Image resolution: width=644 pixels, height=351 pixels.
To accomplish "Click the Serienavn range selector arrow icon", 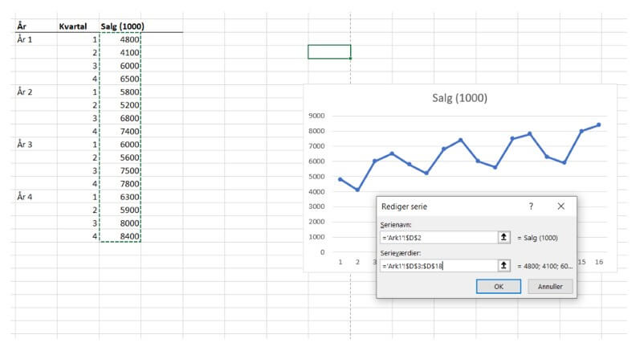I will 504,237.
